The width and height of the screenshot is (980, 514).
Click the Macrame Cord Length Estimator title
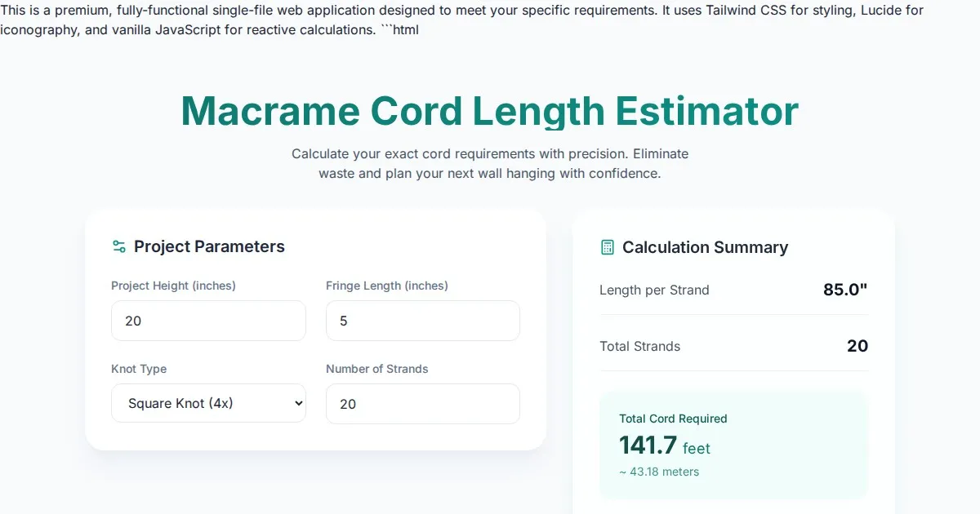coord(489,111)
